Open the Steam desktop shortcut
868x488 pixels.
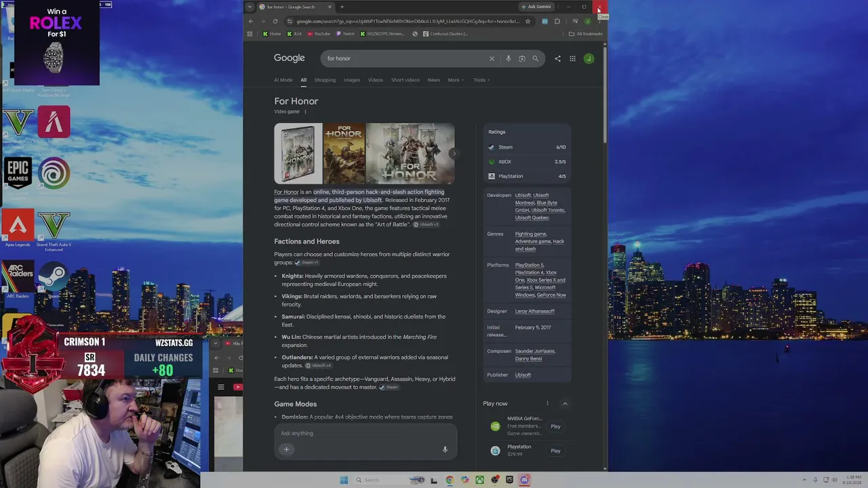54,281
